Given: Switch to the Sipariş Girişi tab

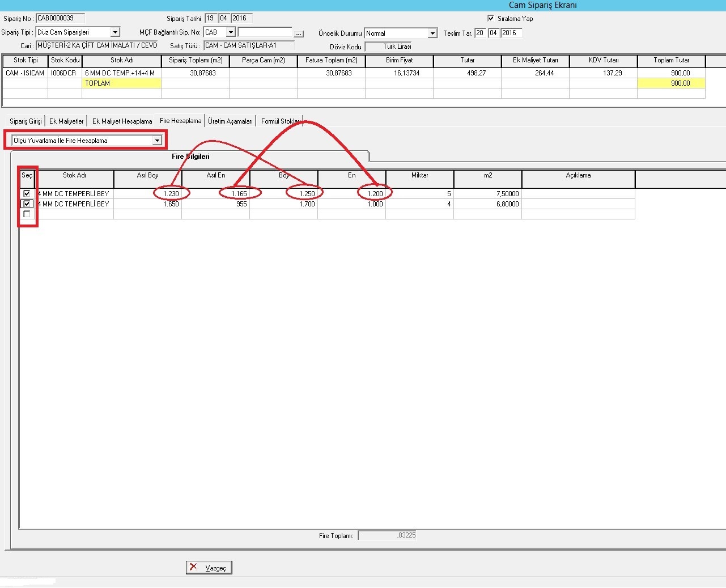Looking at the screenshot, I should pyautogui.click(x=26, y=121).
